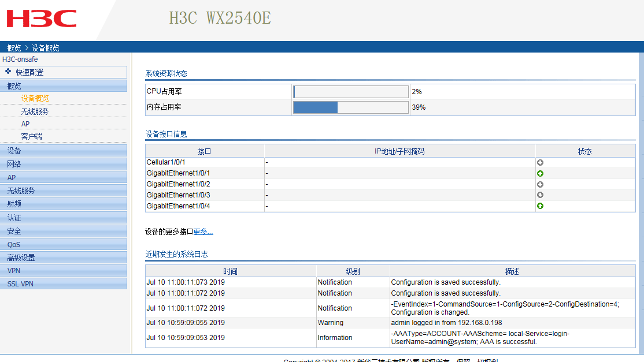Expand the top-level AP menu section
This screenshot has height=362, width=644.
click(x=64, y=177)
